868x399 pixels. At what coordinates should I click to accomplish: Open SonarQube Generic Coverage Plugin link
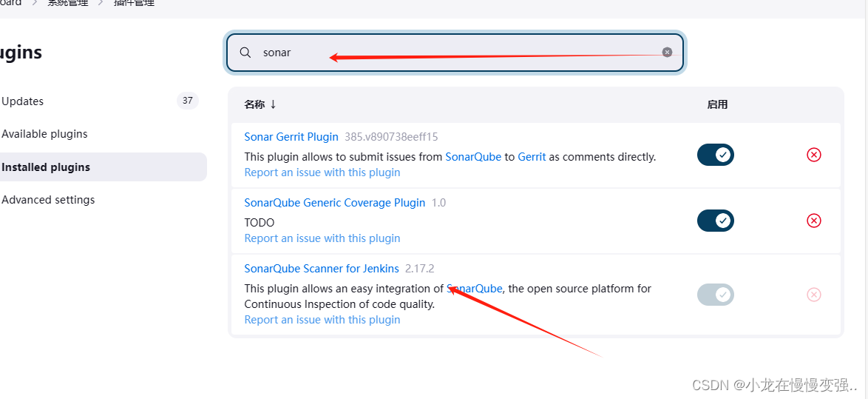pos(334,203)
